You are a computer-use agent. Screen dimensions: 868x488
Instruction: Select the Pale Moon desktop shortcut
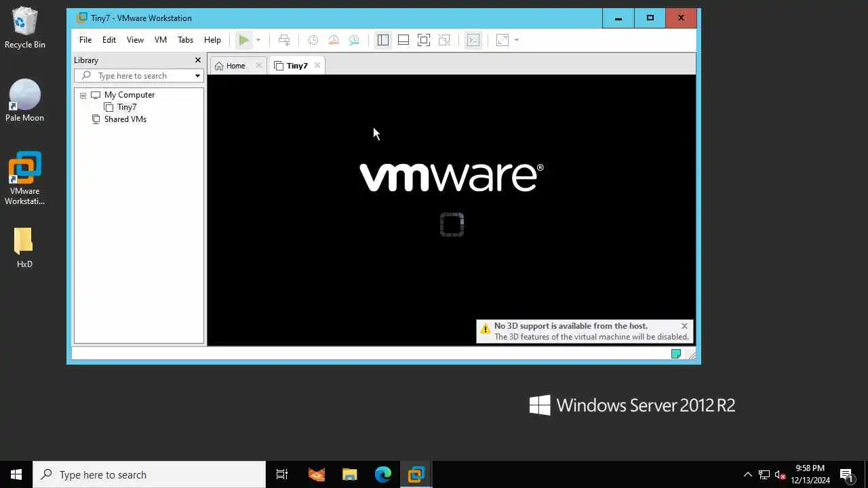[x=24, y=101]
